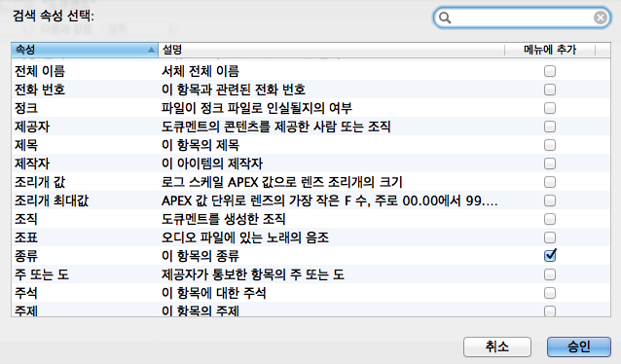Choose the 징크 attribute
Image resolution: width=621 pixels, height=364 pixels.
pos(26,108)
